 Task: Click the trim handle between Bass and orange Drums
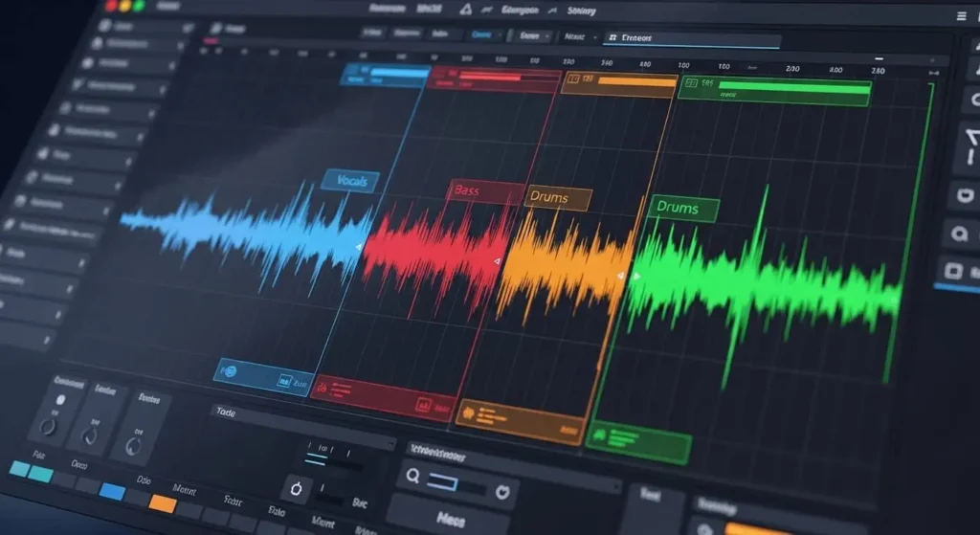coord(497,261)
